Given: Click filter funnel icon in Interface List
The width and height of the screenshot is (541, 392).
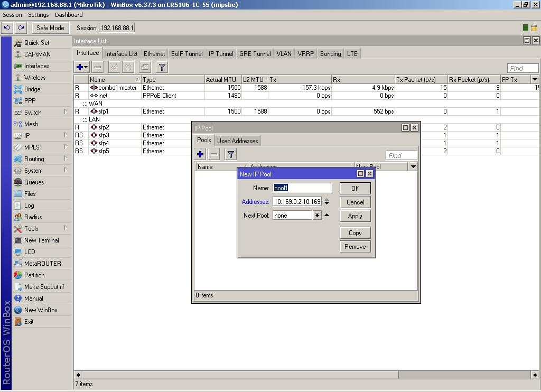Looking at the screenshot, I should 162,67.
